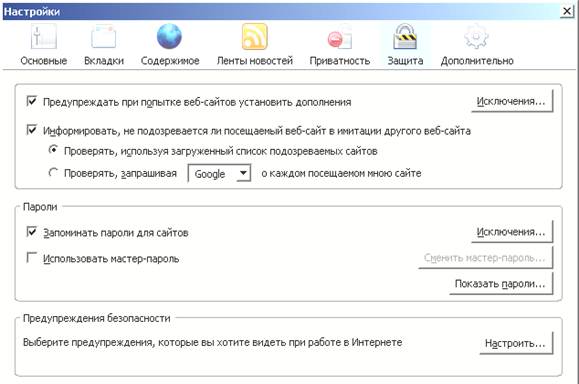Open the Дополнительно gear icon
Image resolution: width=579 pixels, height=384 pixels.
(x=476, y=36)
